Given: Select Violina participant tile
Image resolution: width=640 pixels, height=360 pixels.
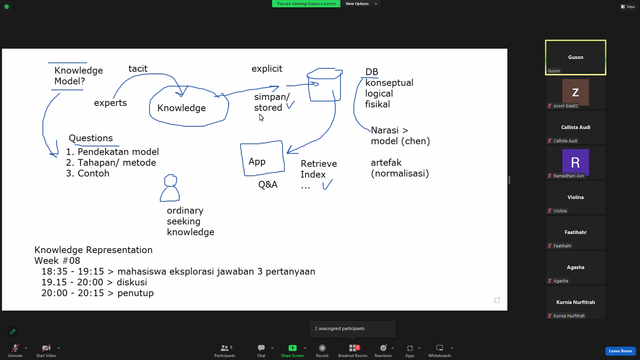Looking at the screenshot, I should (x=576, y=198).
